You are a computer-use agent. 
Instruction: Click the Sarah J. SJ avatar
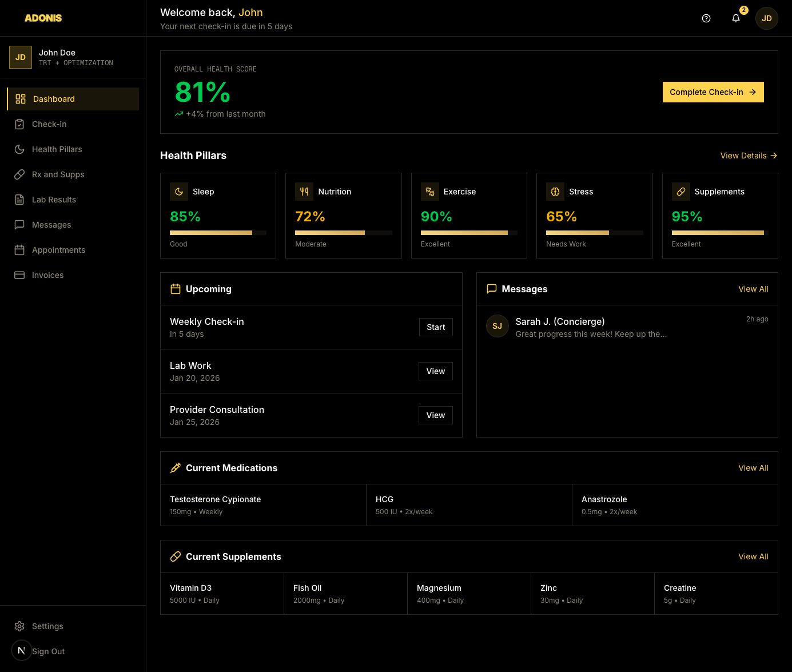498,326
